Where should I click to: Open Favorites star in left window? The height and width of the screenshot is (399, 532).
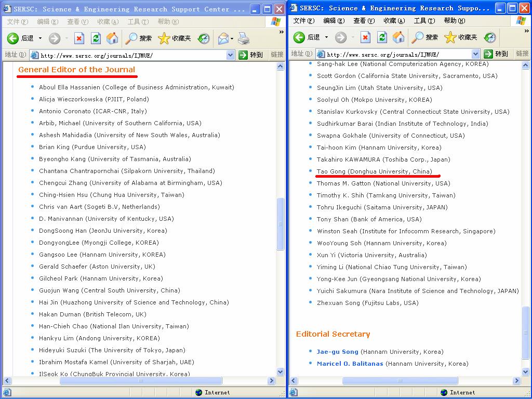coord(175,38)
